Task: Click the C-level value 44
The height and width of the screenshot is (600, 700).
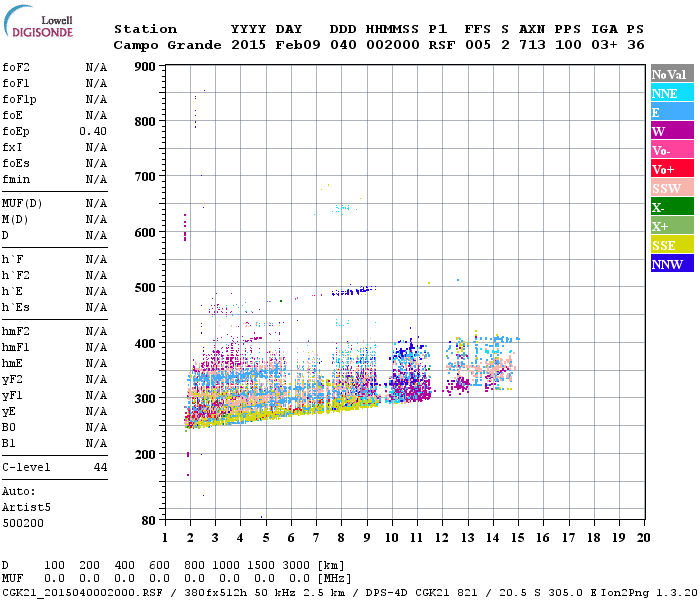Action: [100, 467]
